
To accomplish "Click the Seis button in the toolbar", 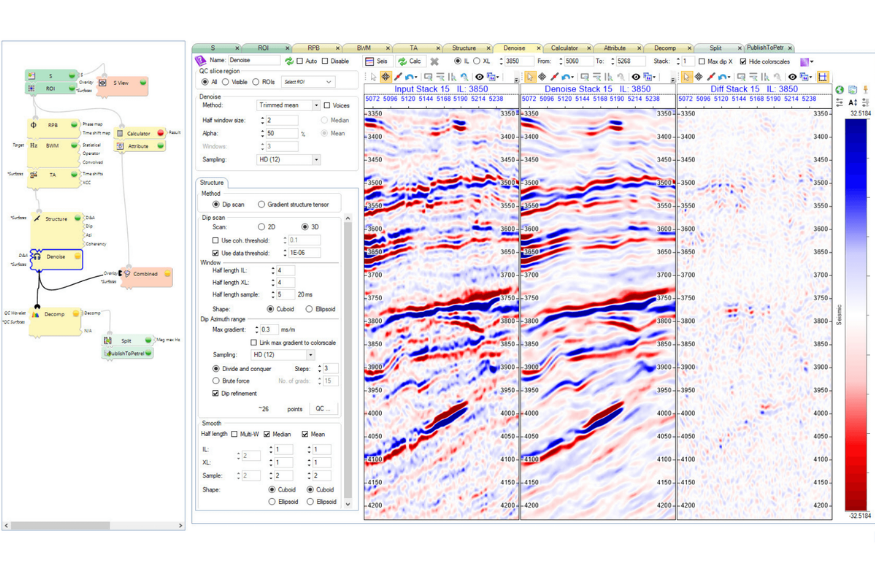I will [377, 61].
